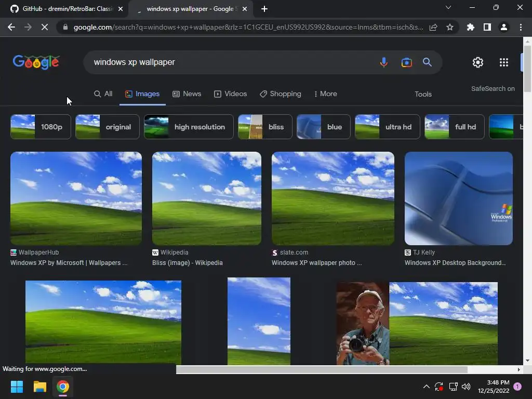Click the Windows XP wallpaper photo link
532x399 pixels.
click(x=316, y=262)
